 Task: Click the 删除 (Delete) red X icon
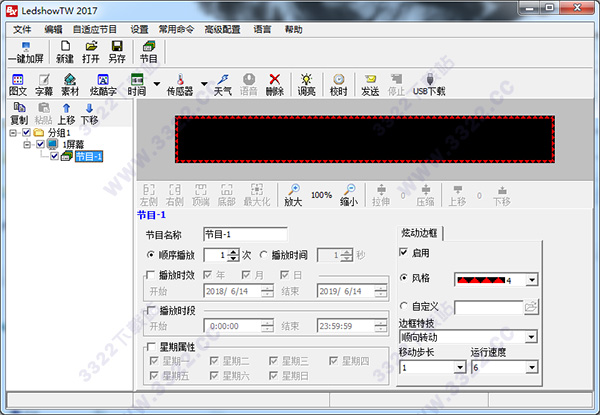pos(275,84)
